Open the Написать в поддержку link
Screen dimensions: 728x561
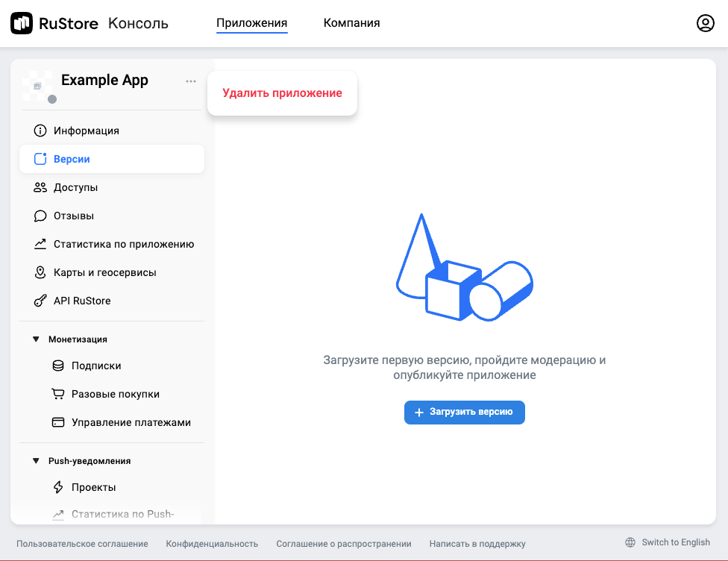(477, 544)
